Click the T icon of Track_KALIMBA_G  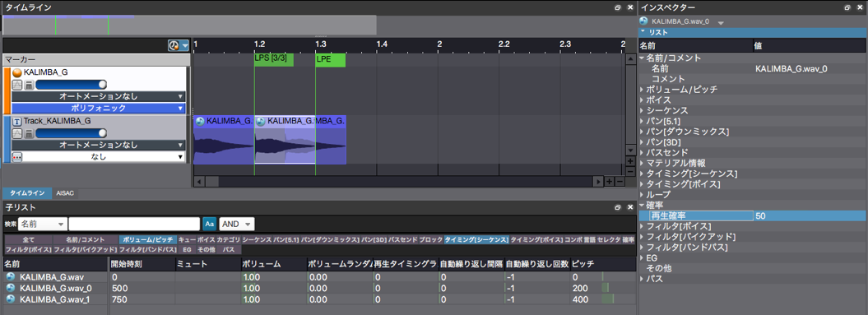click(16, 121)
